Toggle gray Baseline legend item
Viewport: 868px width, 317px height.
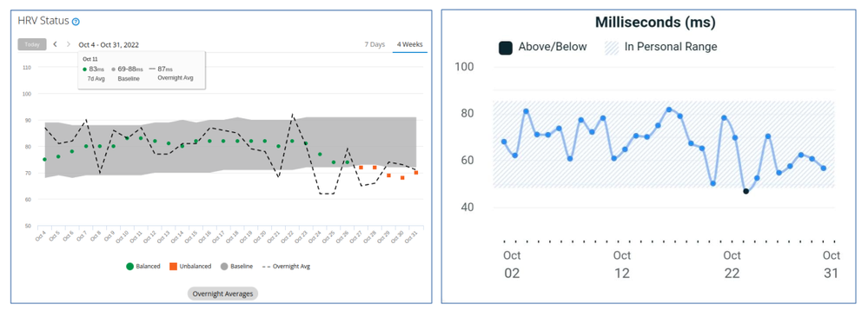235,266
